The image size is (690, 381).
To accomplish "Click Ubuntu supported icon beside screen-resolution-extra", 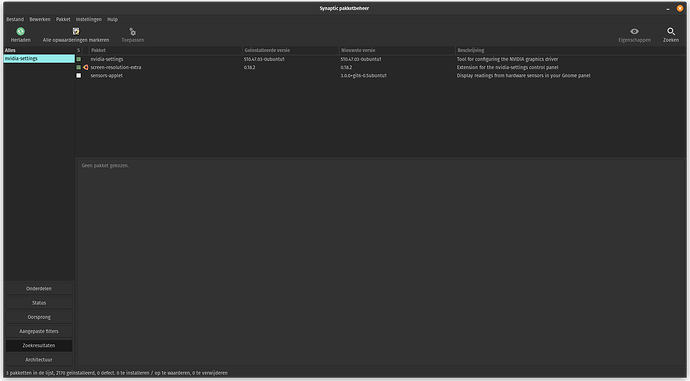I will point(86,67).
